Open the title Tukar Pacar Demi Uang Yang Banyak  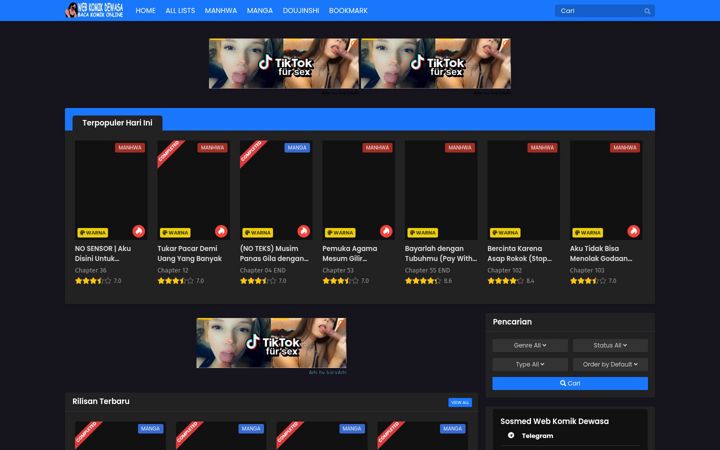point(190,253)
